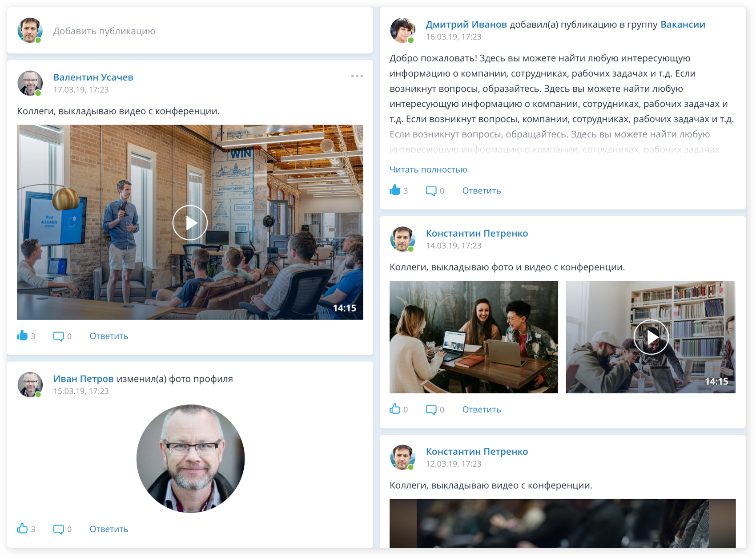This screenshot has height=558, width=756.
Task: Click Ответить under Дмитрий Иванов's post
Action: coord(482,191)
